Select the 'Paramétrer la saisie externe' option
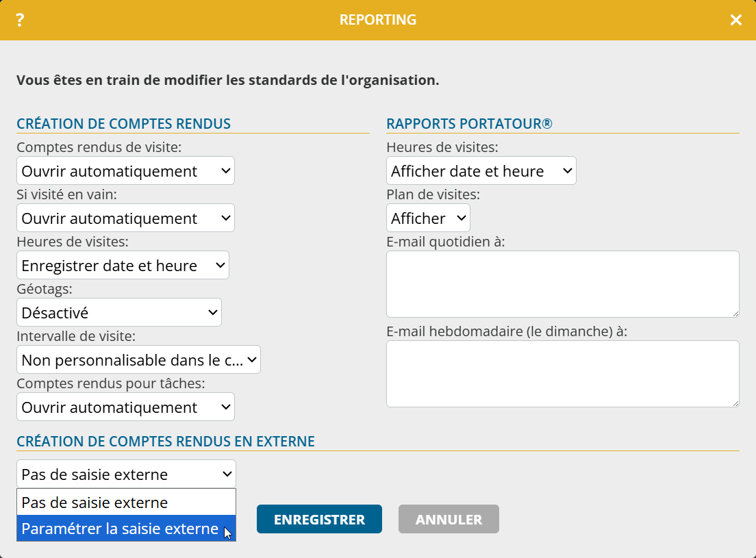756x558 pixels. click(121, 529)
